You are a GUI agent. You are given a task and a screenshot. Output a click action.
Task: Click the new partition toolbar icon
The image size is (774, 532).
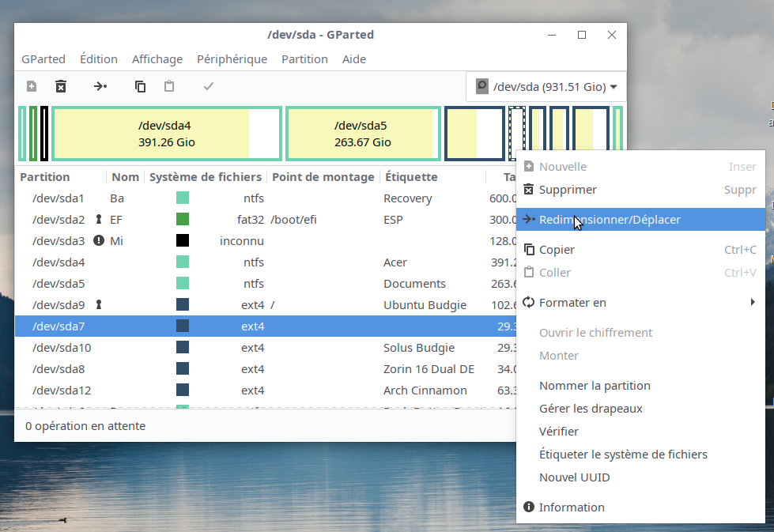pos(32,86)
